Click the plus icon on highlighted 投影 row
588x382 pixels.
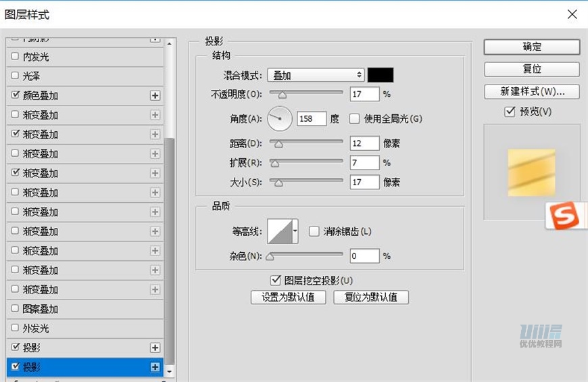[x=155, y=367]
